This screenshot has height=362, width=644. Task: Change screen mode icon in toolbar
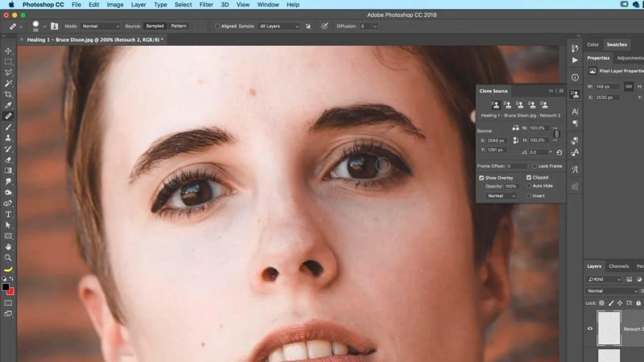(x=8, y=314)
